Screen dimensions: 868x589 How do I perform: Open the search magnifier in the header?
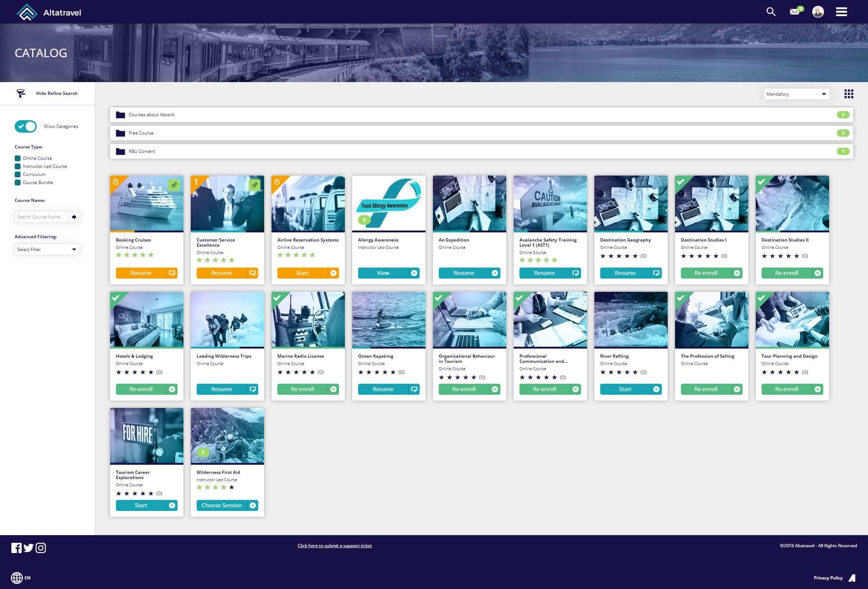770,12
